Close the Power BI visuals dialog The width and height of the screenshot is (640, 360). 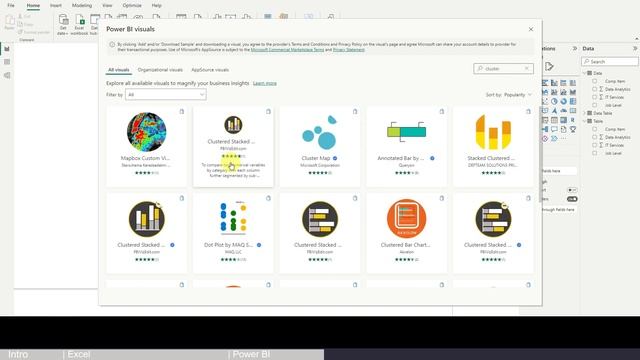531,29
